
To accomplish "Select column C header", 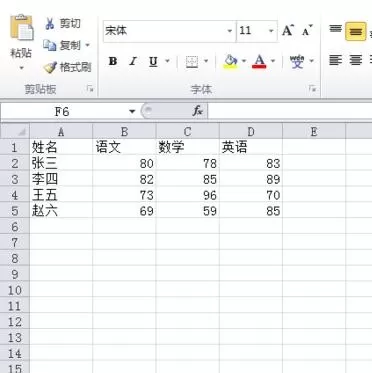I will tap(188, 132).
